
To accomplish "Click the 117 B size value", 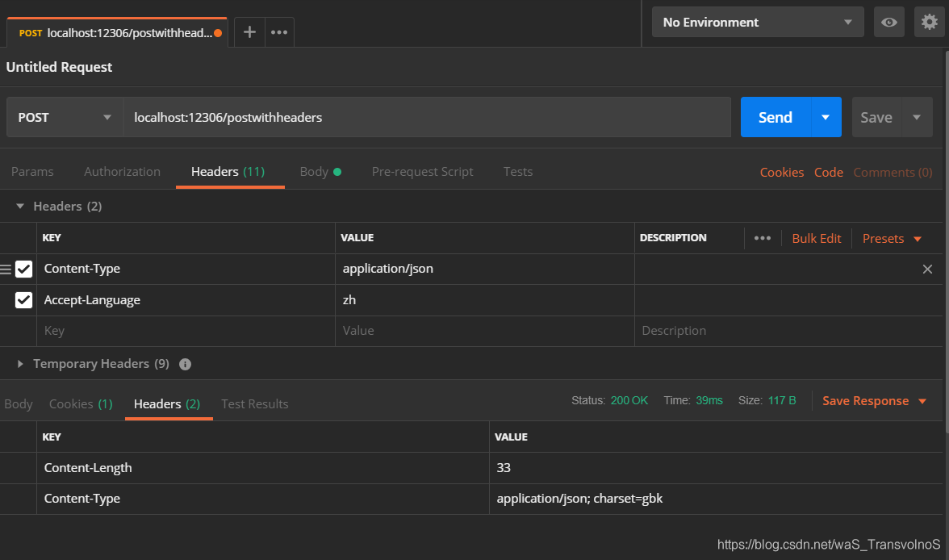I will point(782,401).
